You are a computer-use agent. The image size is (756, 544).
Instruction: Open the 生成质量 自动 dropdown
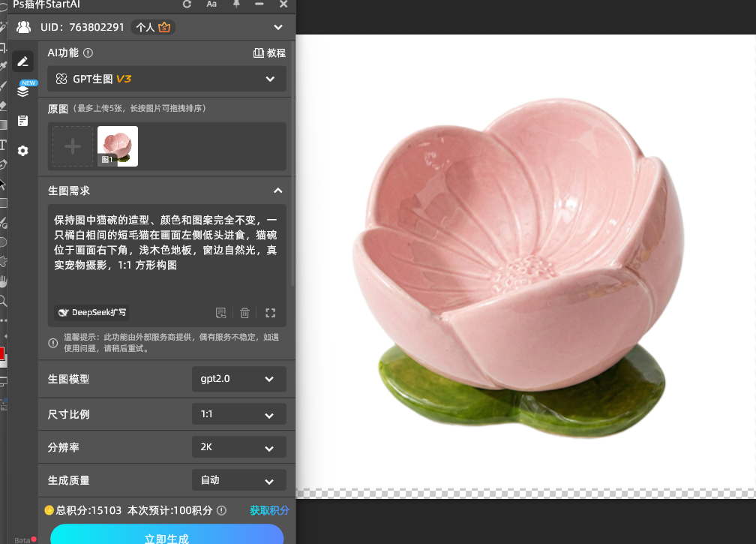click(238, 480)
